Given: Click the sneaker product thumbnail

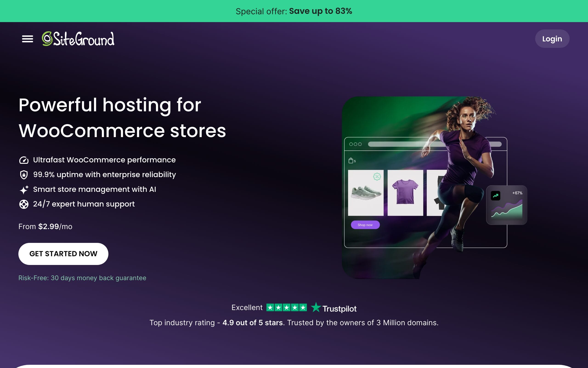Looking at the screenshot, I should pos(366,193).
